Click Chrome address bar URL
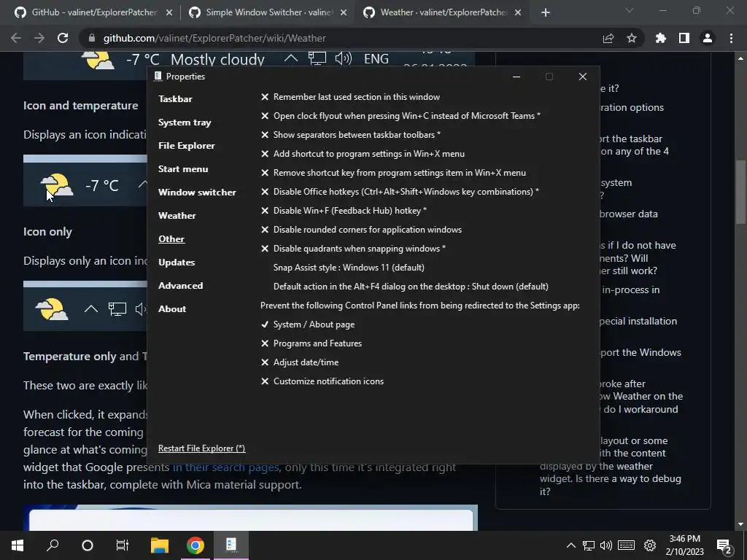 tap(214, 38)
